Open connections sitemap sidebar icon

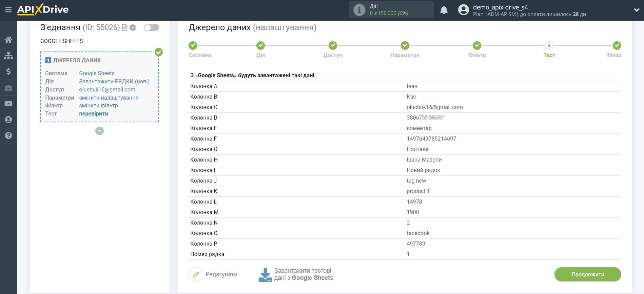(x=8, y=56)
